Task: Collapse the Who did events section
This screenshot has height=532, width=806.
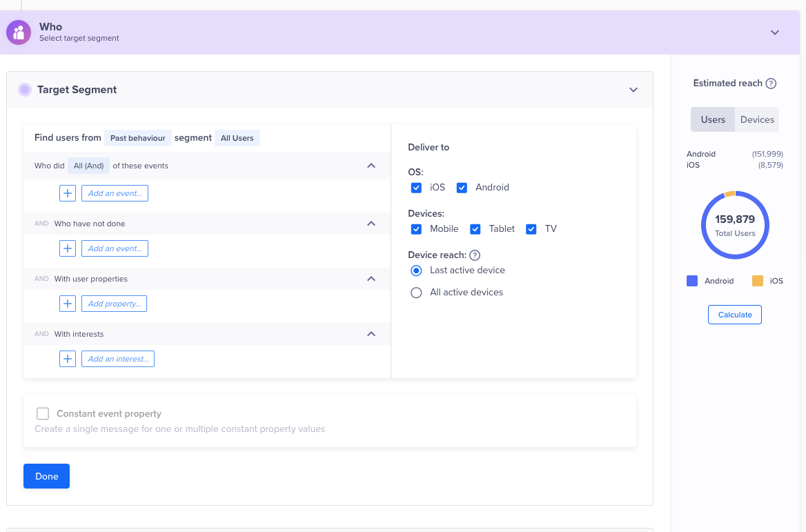Action: [x=371, y=166]
